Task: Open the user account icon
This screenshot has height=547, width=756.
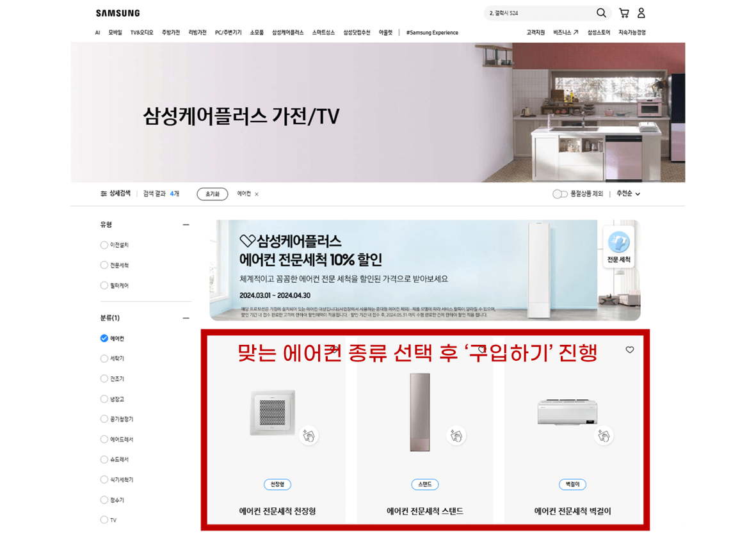Action: [641, 13]
